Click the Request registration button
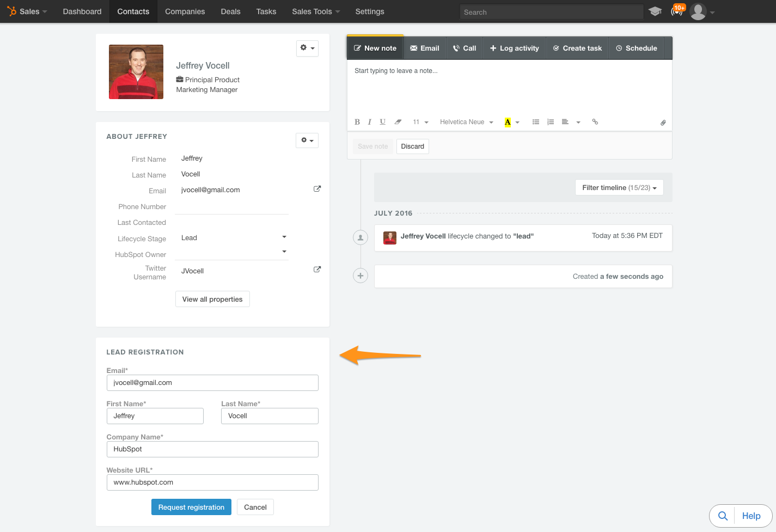 coord(191,507)
